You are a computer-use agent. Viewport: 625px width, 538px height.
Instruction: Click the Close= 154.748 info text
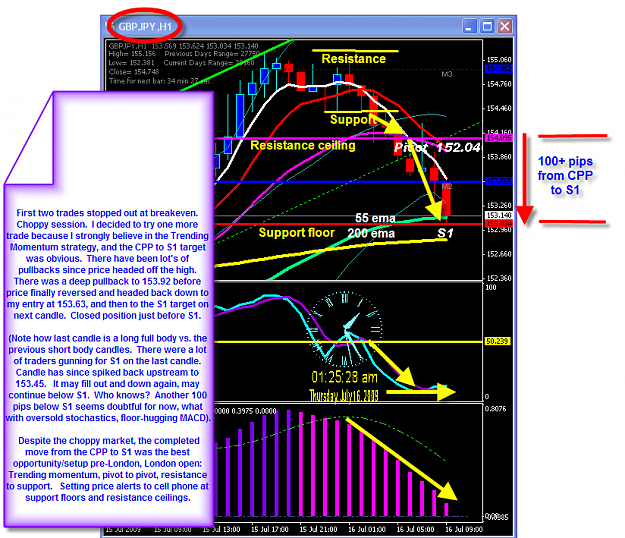(134, 72)
